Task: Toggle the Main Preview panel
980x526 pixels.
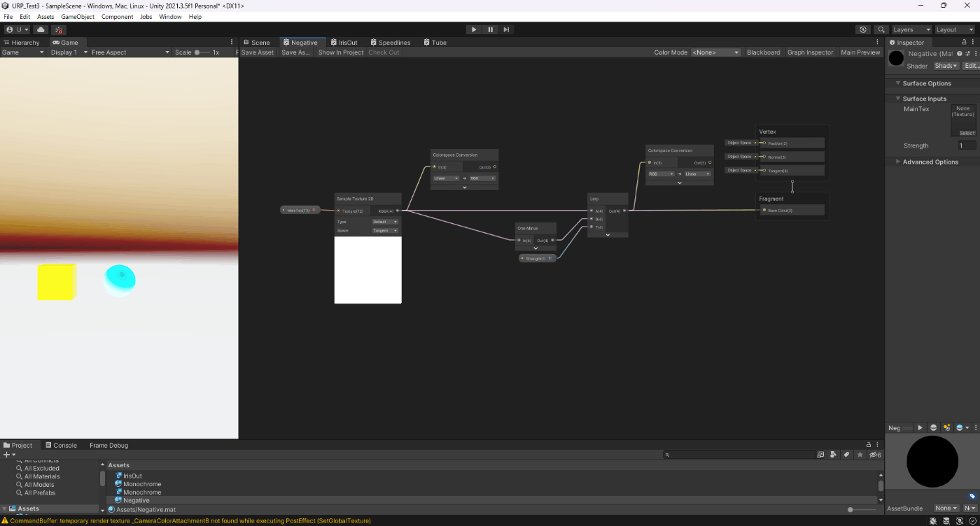Action: click(x=860, y=52)
